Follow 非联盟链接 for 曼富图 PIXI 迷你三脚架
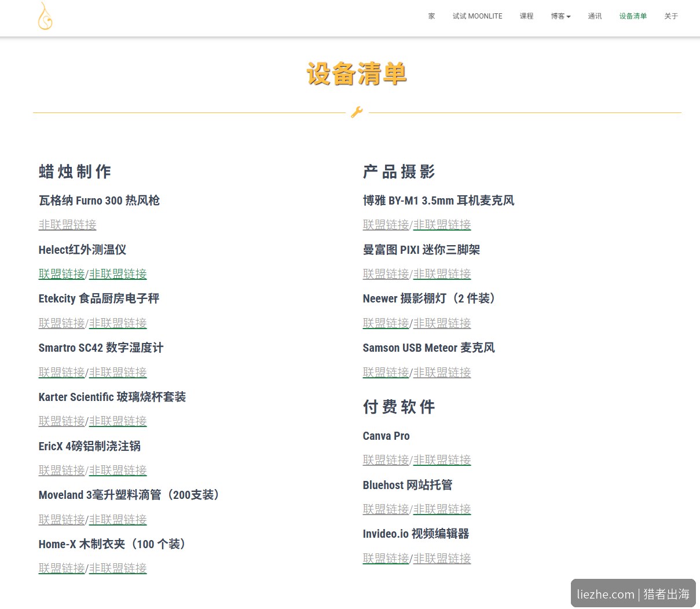Viewport: 700px width, 609px height. (442, 274)
